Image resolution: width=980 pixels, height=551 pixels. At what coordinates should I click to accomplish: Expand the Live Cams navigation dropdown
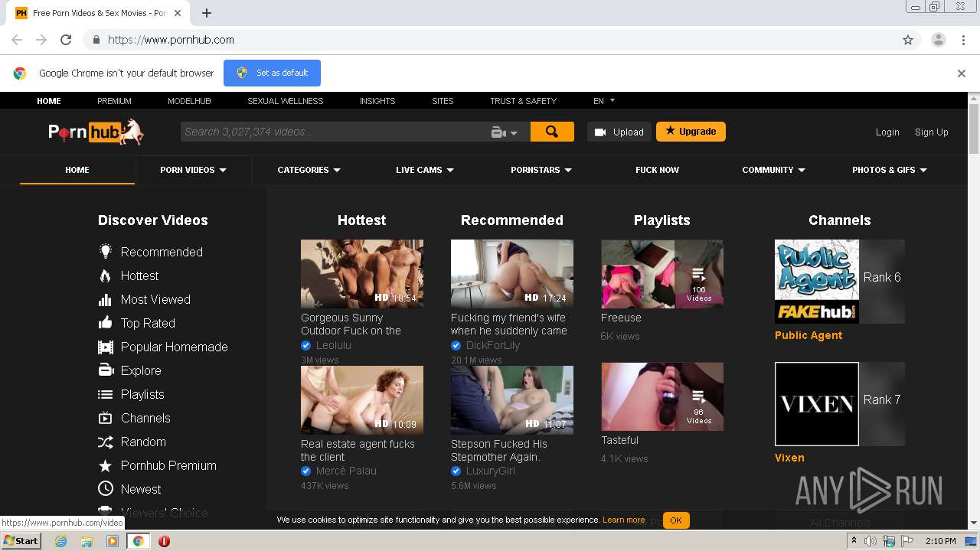coord(425,170)
